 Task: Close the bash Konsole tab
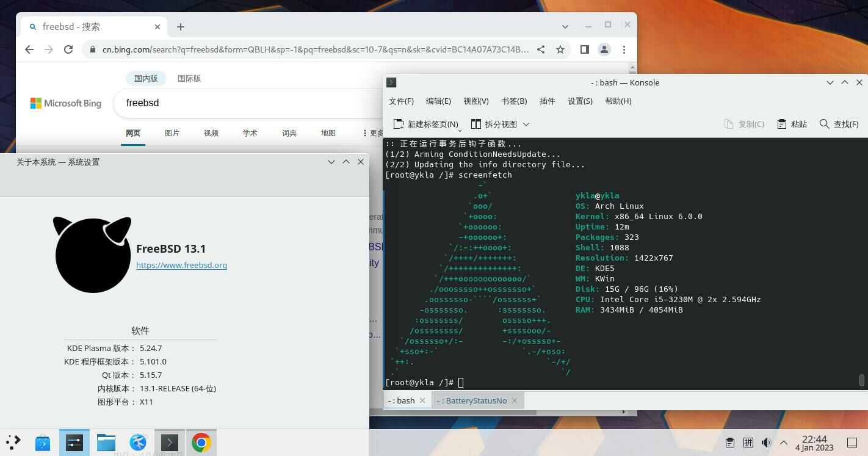tap(422, 400)
